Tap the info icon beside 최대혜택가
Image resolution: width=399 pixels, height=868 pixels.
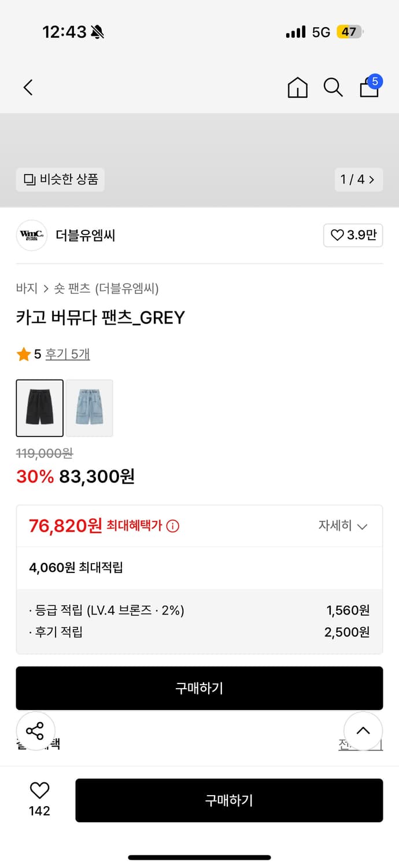click(x=172, y=526)
